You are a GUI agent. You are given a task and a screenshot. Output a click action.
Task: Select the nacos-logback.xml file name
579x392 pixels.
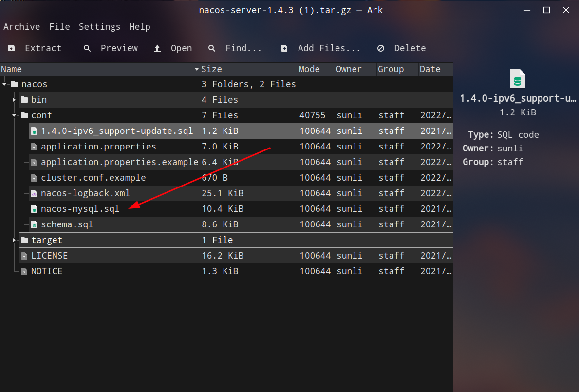coord(85,193)
